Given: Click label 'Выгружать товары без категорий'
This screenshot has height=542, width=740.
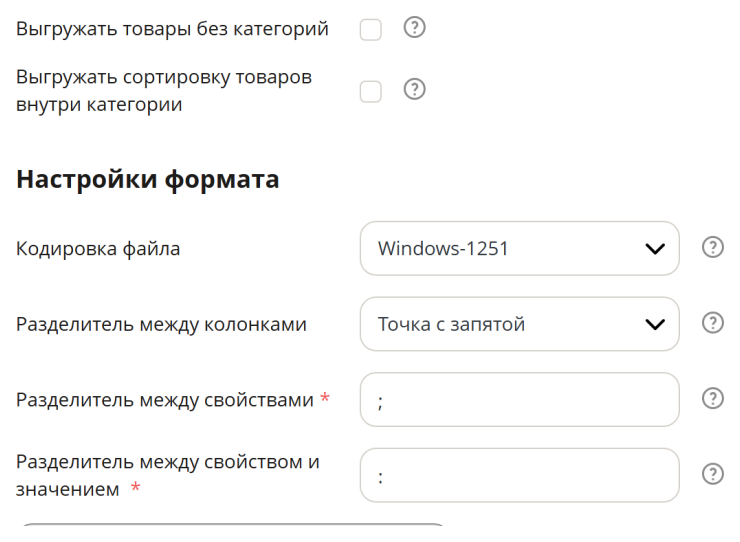Looking at the screenshot, I should coord(172,29).
